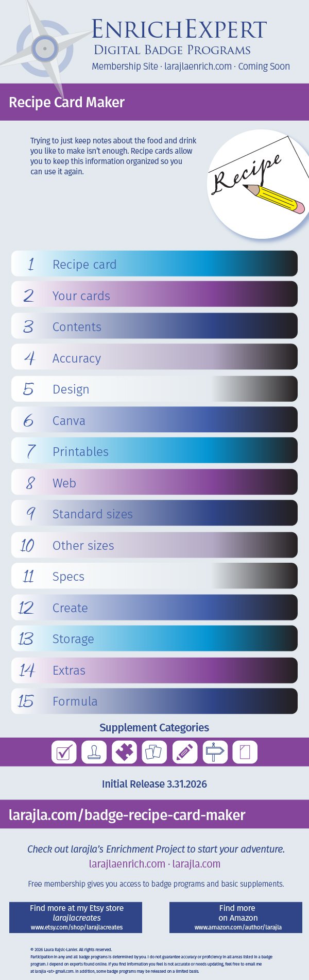Click the checkmark supplement category icon
The image size is (309, 980).
coord(64,752)
